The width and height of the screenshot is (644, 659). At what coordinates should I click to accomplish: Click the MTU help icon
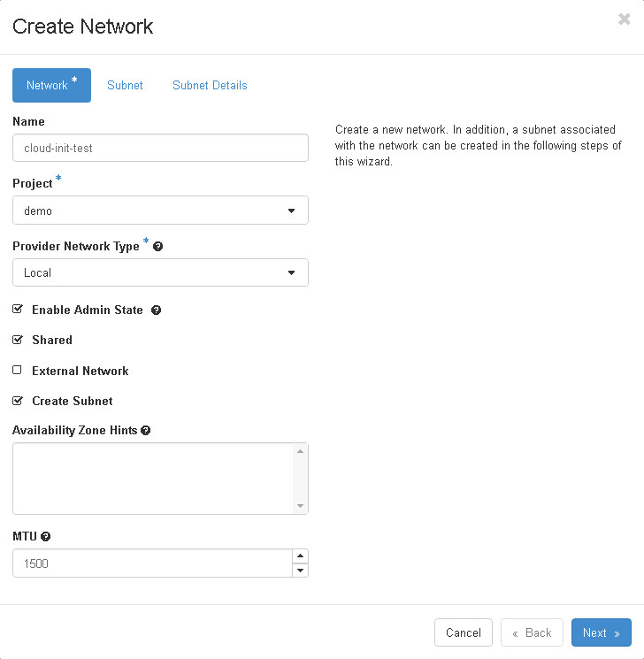45,536
